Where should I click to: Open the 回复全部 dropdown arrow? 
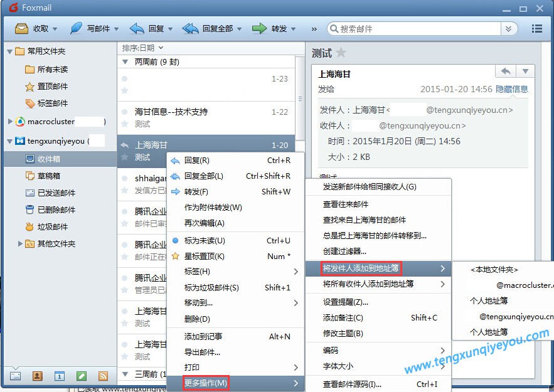(239, 29)
